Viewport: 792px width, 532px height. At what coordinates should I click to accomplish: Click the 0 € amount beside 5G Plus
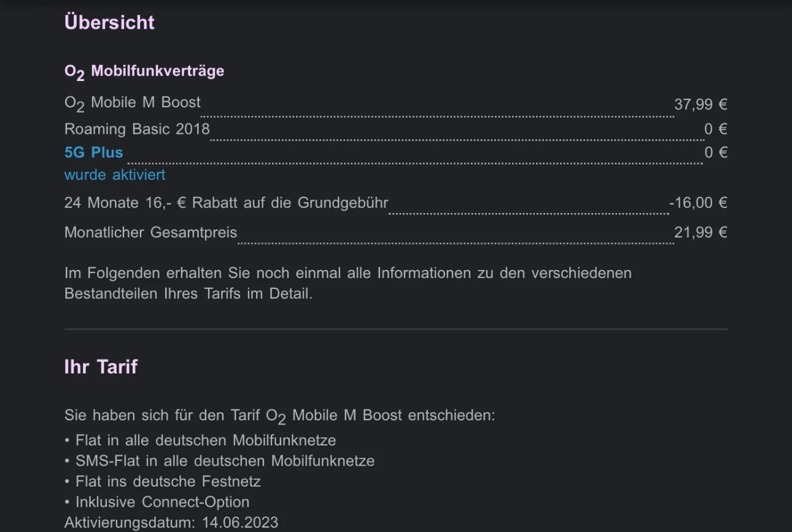[716, 152]
